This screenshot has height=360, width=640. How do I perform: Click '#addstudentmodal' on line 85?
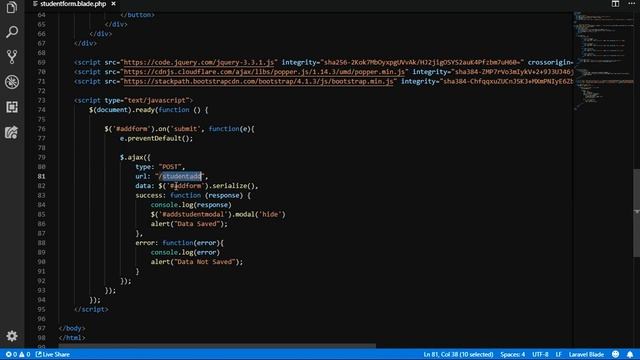193,214
